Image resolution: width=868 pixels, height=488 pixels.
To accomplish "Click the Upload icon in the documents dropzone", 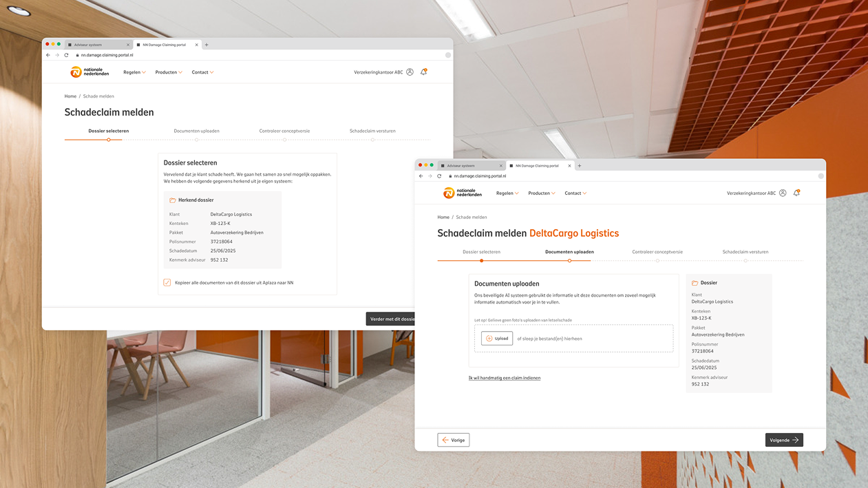I will pyautogui.click(x=489, y=338).
